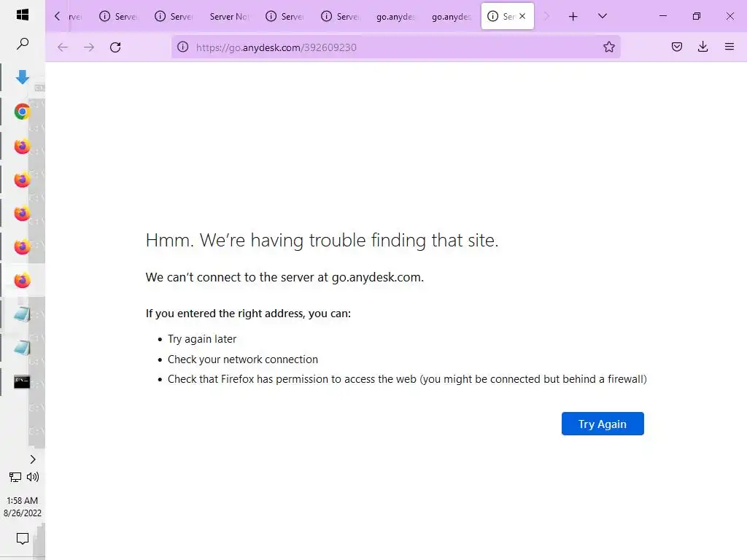
Task: Open Windows taskbar search
Action: coord(23,44)
